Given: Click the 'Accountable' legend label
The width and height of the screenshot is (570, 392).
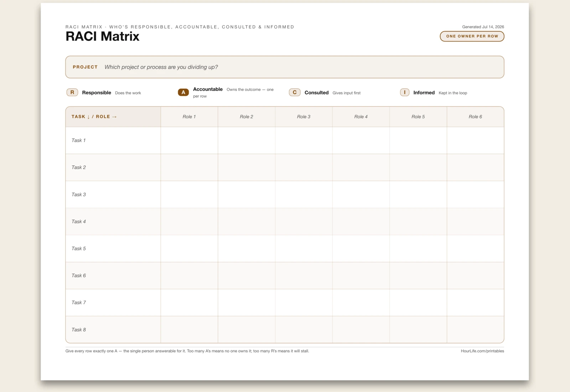Looking at the screenshot, I should pyautogui.click(x=208, y=89).
